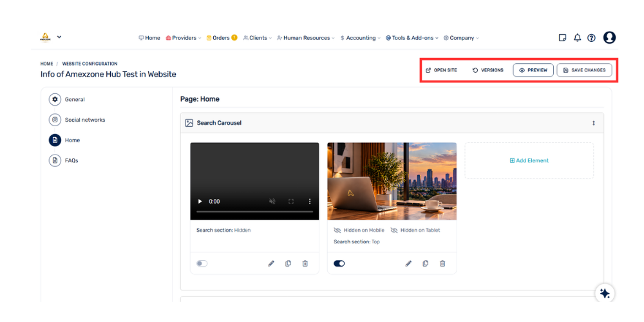This screenshot has width=644, height=322.
Task: Open the user profile avatar
Action: (609, 37)
